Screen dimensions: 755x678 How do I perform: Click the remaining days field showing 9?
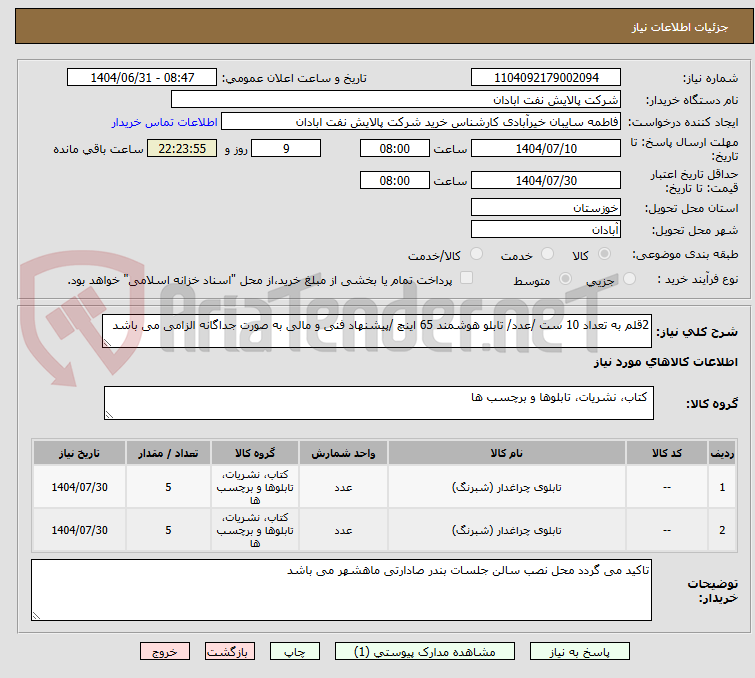(286, 148)
